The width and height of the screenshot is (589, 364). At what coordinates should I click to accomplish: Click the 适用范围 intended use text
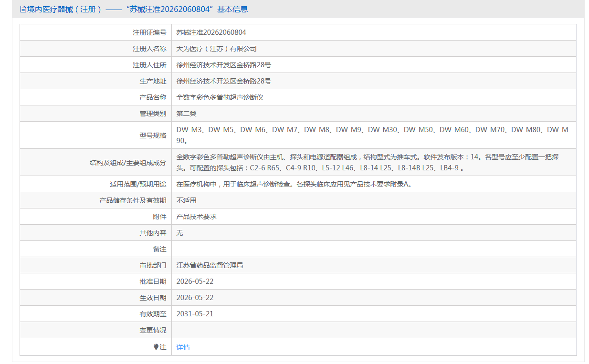click(x=294, y=184)
